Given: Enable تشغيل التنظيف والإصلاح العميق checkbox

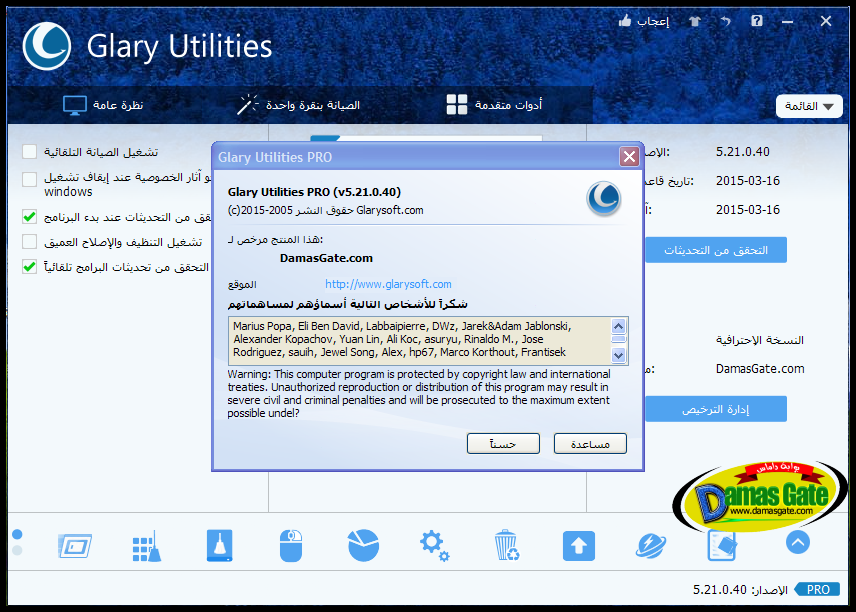Looking at the screenshot, I should point(29,241).
